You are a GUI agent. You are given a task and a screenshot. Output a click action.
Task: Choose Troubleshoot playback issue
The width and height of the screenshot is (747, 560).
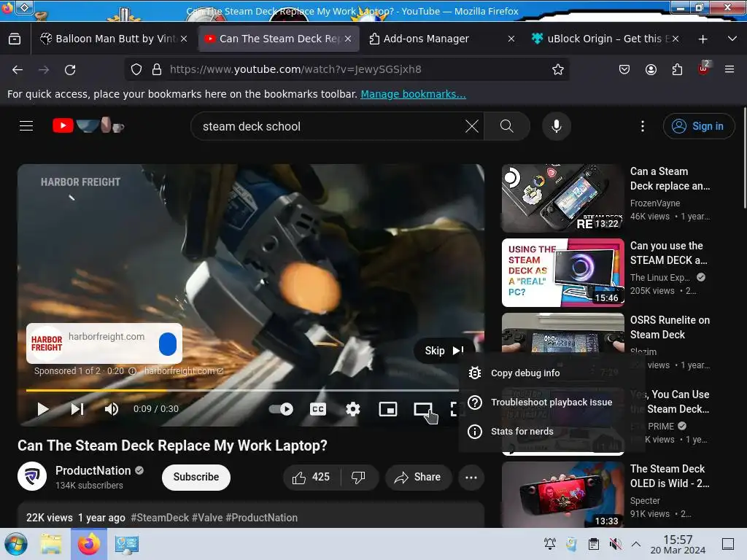[x=552, y=402]
